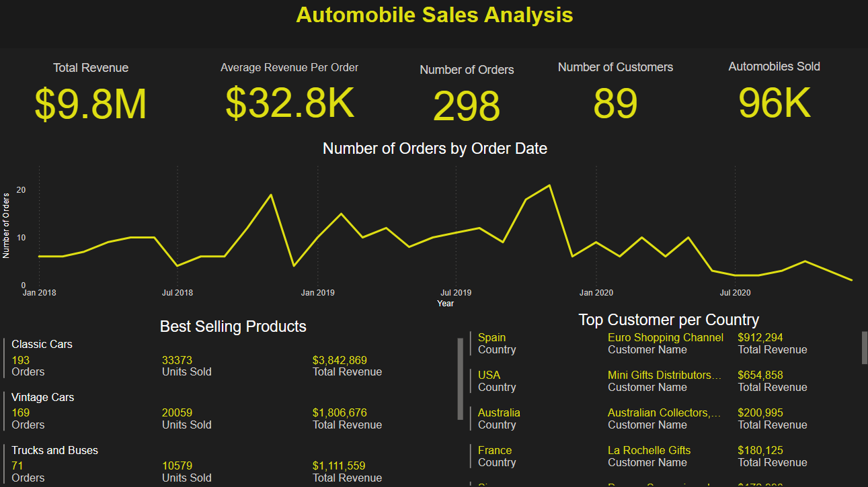Click the Jan 2019 axis label
This screenshot has width=868, height=487.
pyautogui.click(x=317, y=293)
